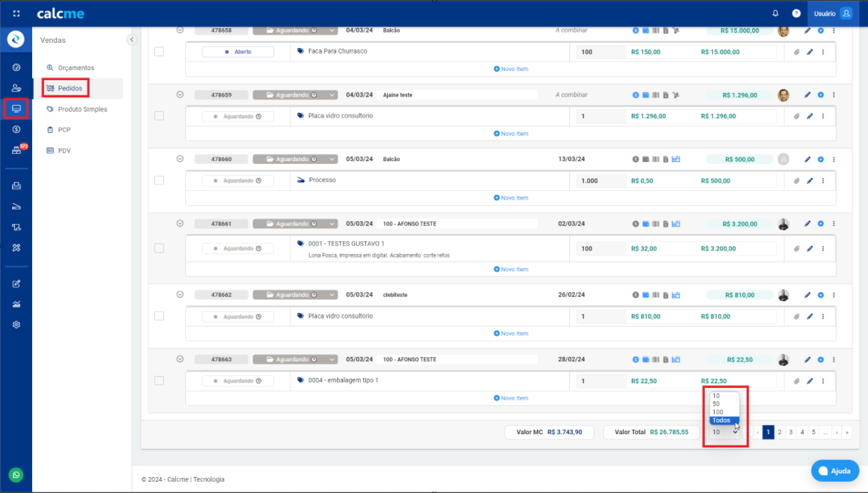Click blue plus icon on order 478659
This screenshot has height=493, width=868.
pyautogui.click(x=821, y=95)
